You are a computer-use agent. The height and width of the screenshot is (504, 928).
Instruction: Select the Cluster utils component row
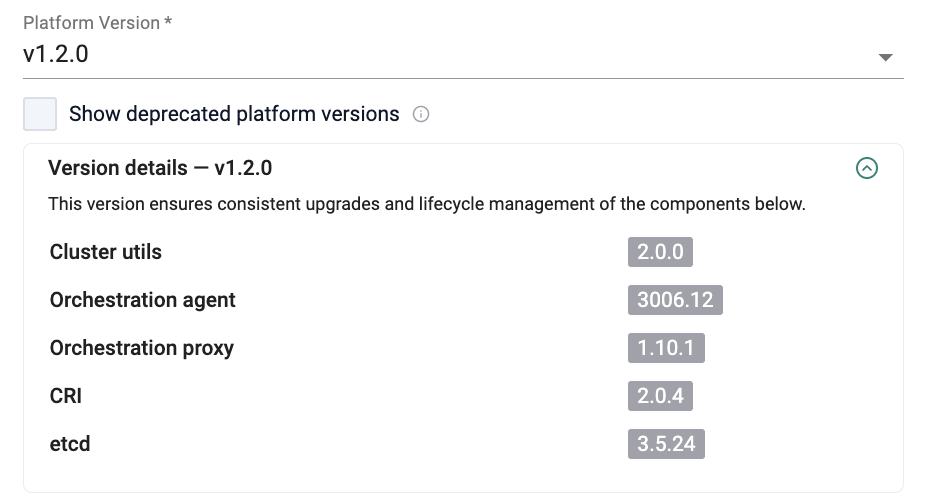coord(105,252)
